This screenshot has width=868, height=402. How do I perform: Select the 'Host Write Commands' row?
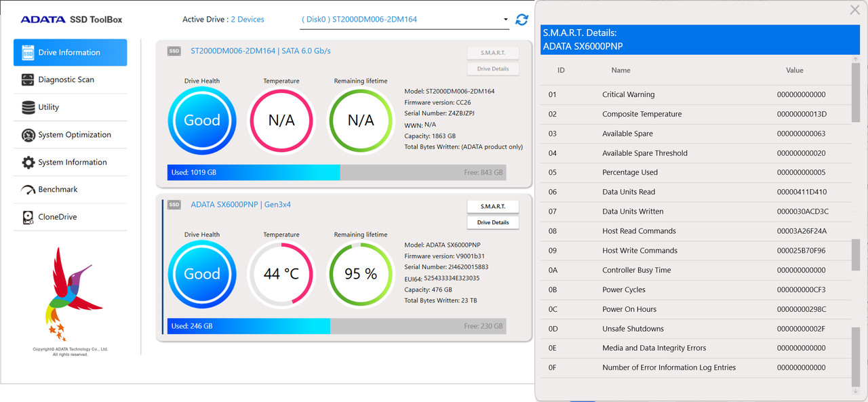click(695, 251)
